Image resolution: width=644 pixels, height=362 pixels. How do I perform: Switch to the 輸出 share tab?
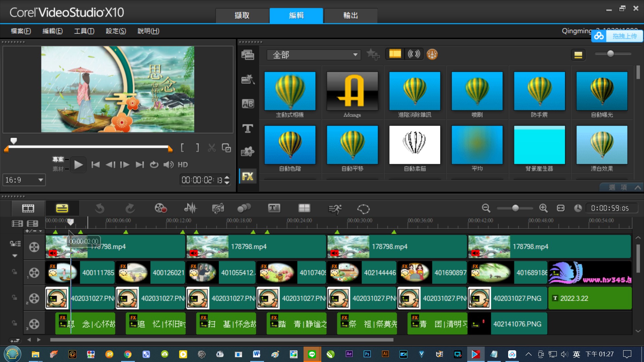(351, 15)
